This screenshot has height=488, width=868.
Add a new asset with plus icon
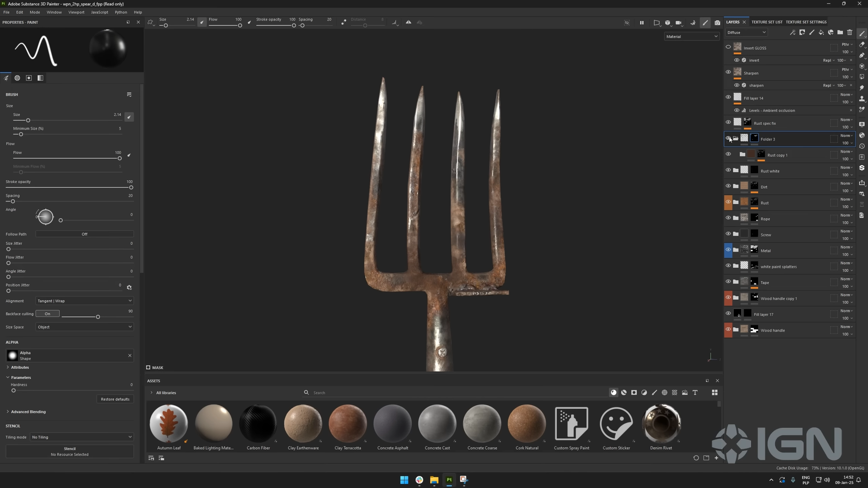coord(716,458)
